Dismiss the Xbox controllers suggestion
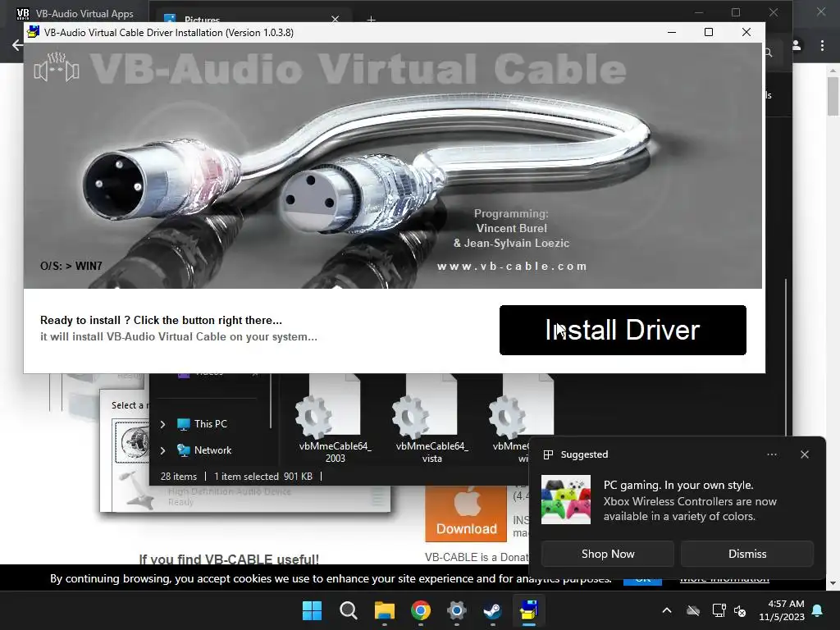Image resolution: width=840 pixels, height=630 pixels. (746, 554)
